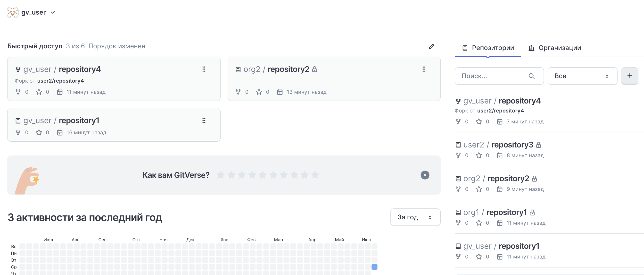Grab the drag handle on org2/repository2 card
644x275 pixels.
(x=424, y=69)
